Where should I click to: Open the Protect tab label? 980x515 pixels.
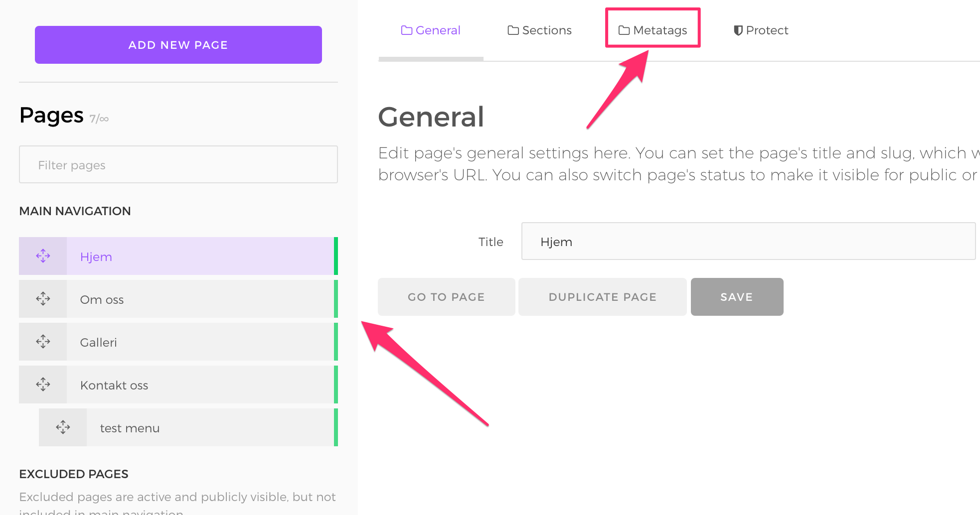pyautogui.click(x=767, y=30)
